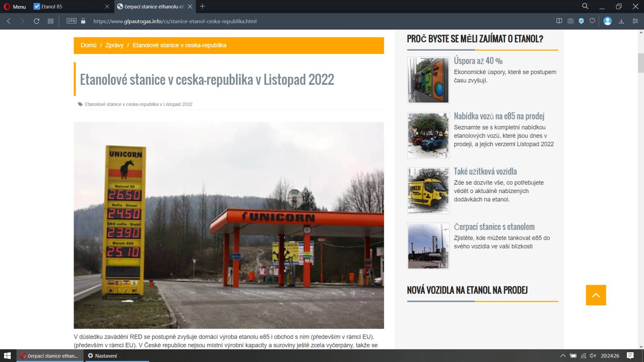This screenshot has height=362, width=644.
Task: Open ad blocker shield icon
Action: click(581, 21)
